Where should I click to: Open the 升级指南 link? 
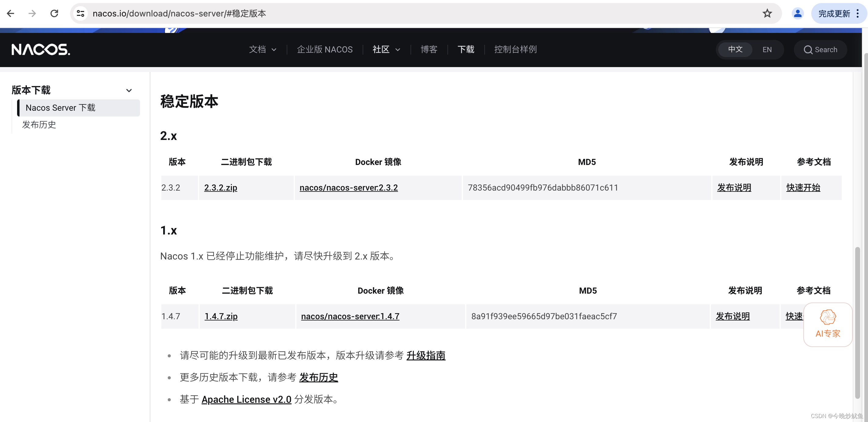tap(425, 355)
